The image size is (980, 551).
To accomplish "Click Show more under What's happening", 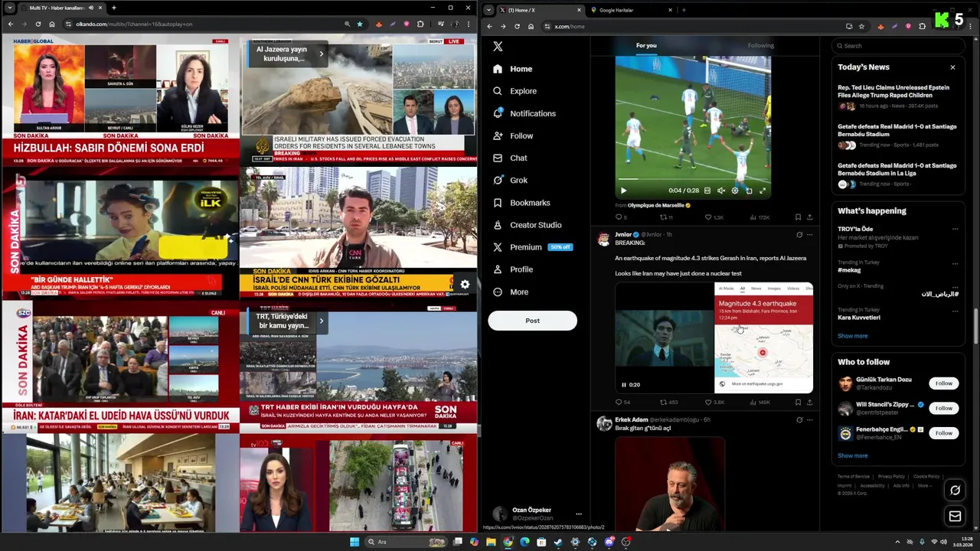I will (852, 336).
